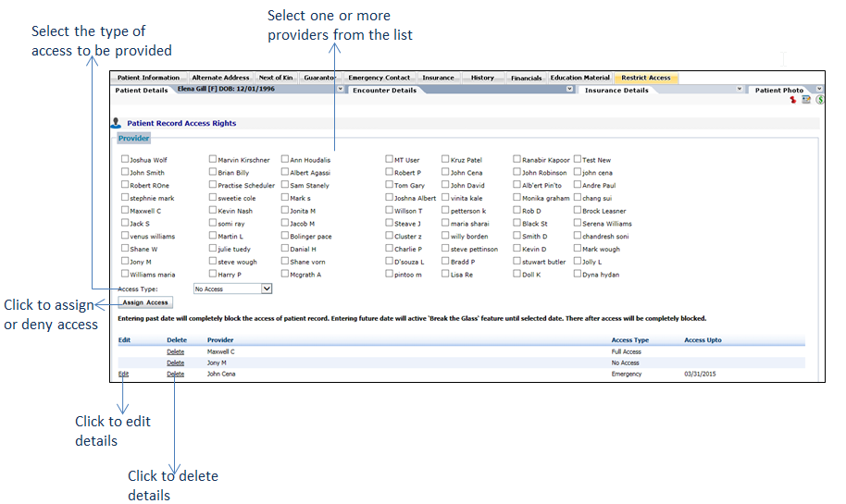Select the Albert Agassi checkbox
Viewport: 846px width, 504px height.
(x=285, y=172)
